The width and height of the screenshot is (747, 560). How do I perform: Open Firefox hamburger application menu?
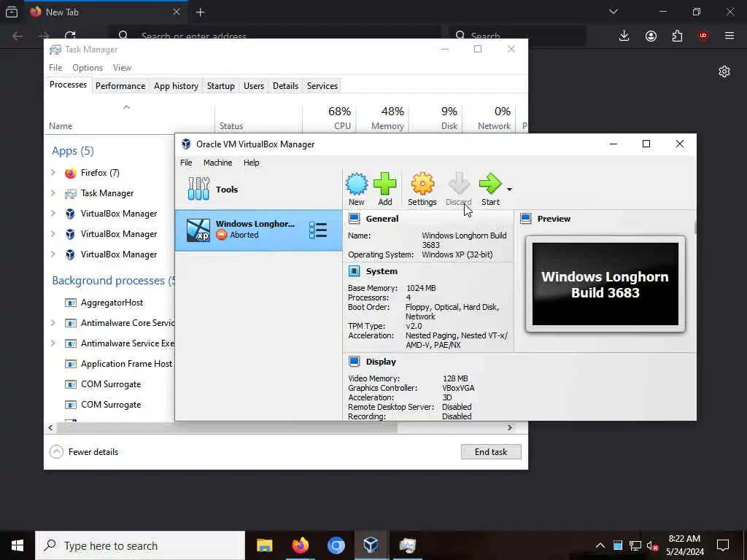click(729, 36)
